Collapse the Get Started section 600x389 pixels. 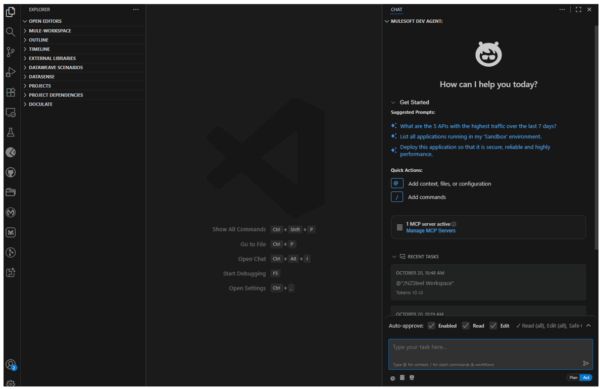pos(410,102)
